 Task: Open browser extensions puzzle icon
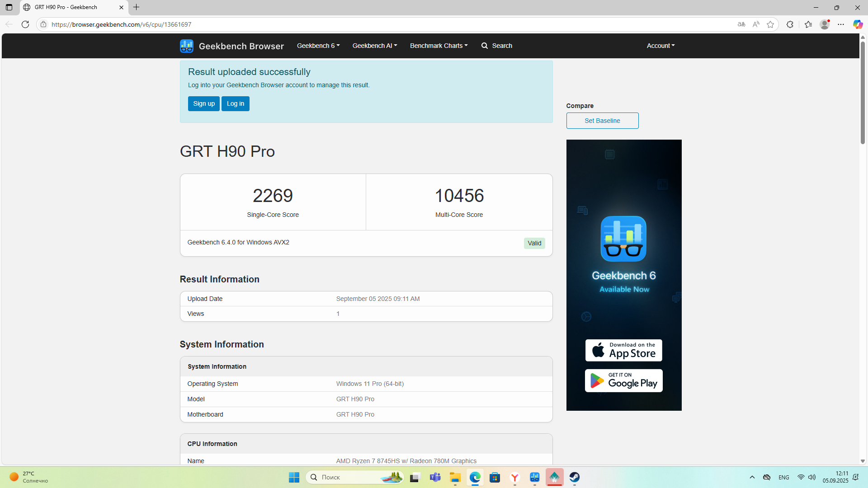pos(790,24)
